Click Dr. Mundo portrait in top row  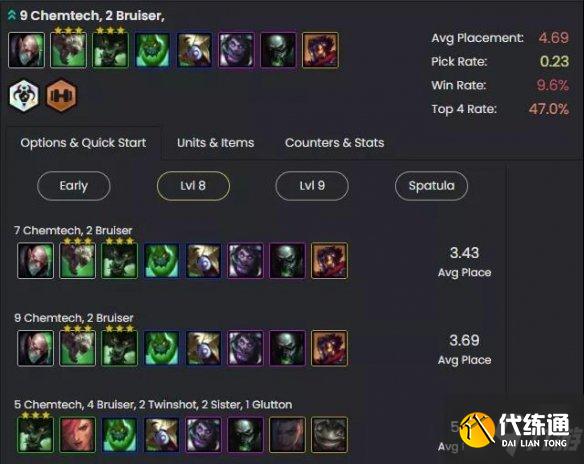(237, 50)
